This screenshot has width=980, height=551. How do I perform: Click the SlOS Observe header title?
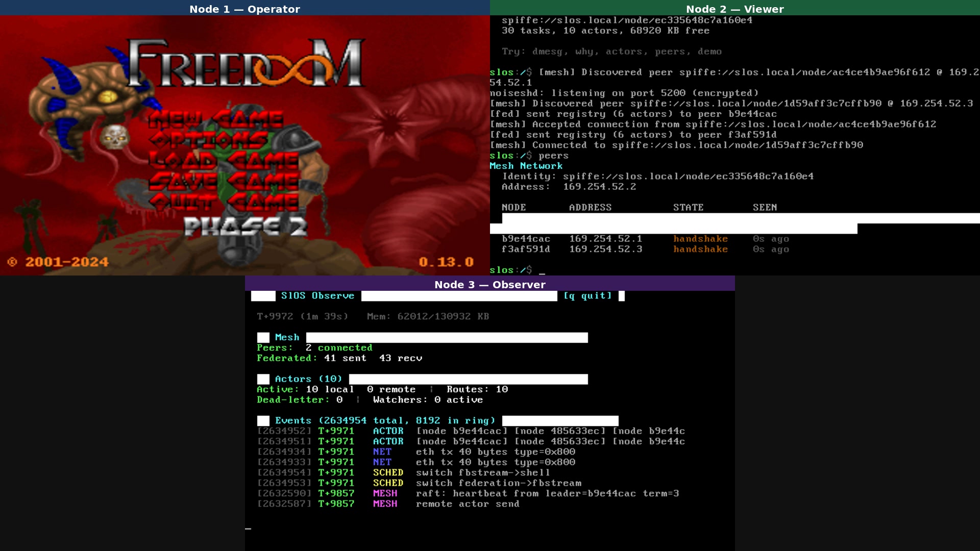tap(317, 296)
